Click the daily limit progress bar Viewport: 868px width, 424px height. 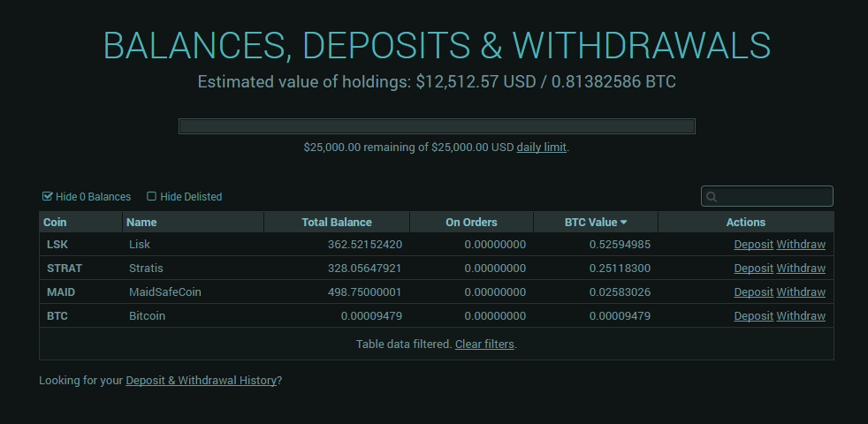(437, 126)
